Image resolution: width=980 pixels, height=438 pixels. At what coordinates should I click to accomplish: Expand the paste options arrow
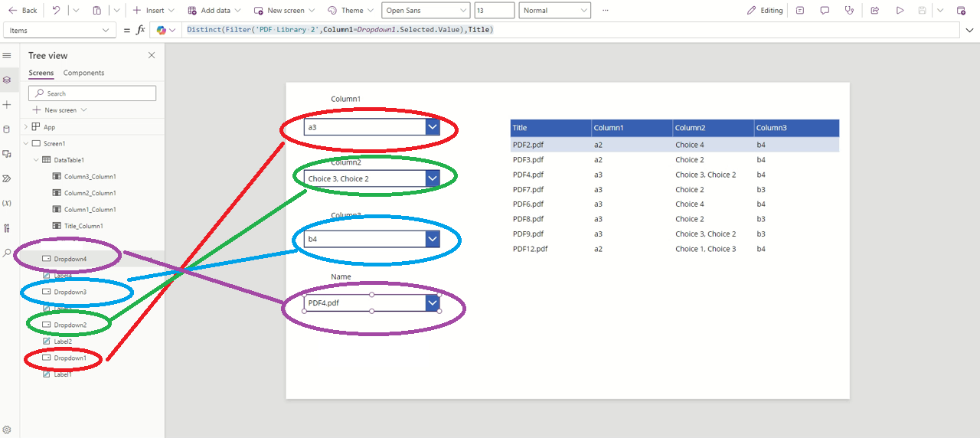click(116, 11)
